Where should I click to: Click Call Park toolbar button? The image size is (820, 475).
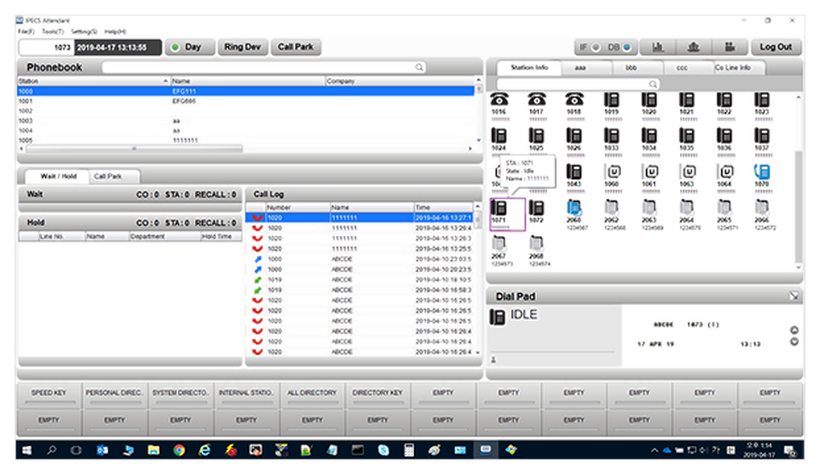(295, 47)
